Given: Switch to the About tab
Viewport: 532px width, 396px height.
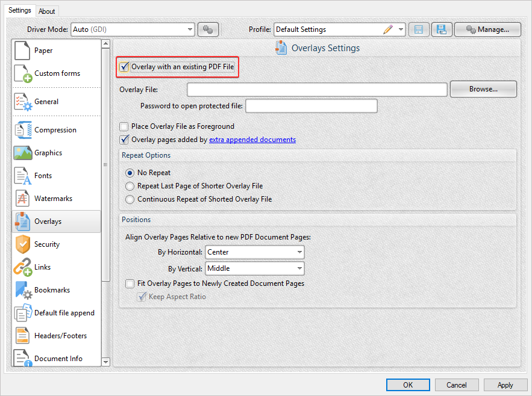Looking at the screenshot, I should 47,11.
